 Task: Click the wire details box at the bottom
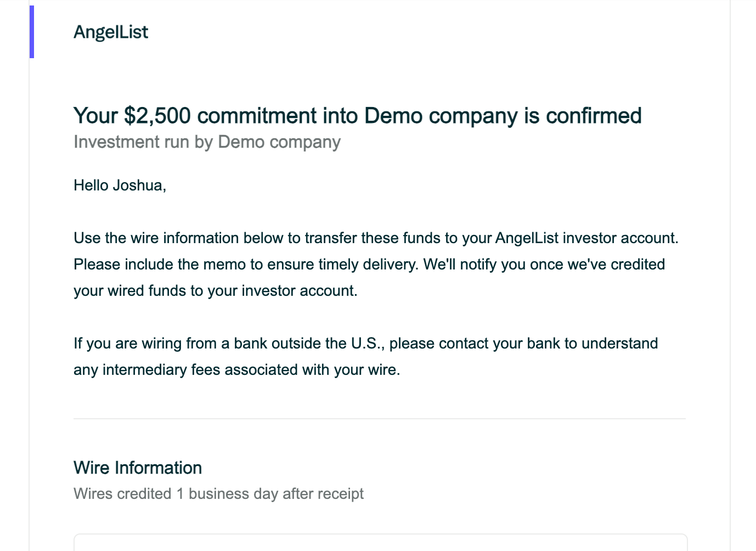coord(380,542)
